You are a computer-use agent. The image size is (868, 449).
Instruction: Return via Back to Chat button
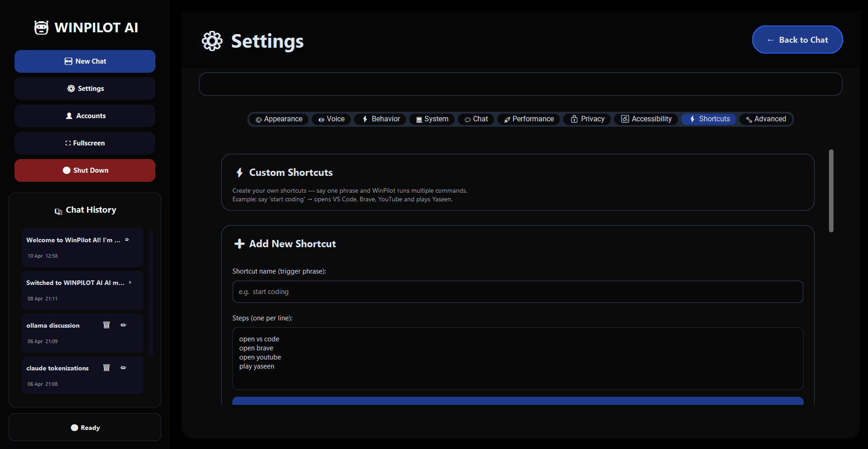click(x=798, y=40)
